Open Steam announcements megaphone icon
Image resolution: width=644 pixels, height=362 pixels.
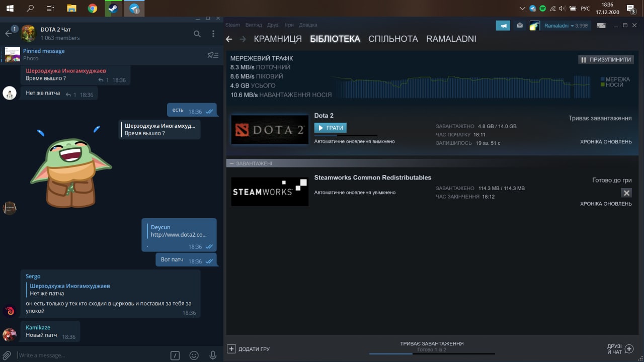point(503,26)
